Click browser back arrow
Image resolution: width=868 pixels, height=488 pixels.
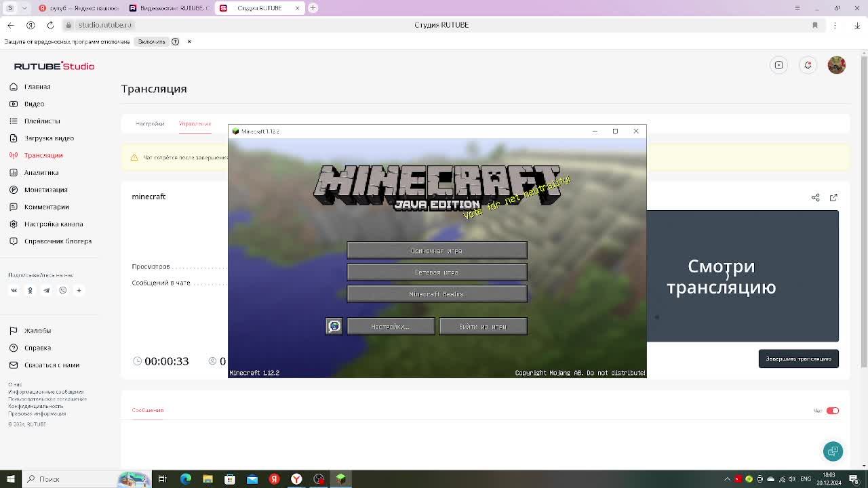[x=11, y=25]
